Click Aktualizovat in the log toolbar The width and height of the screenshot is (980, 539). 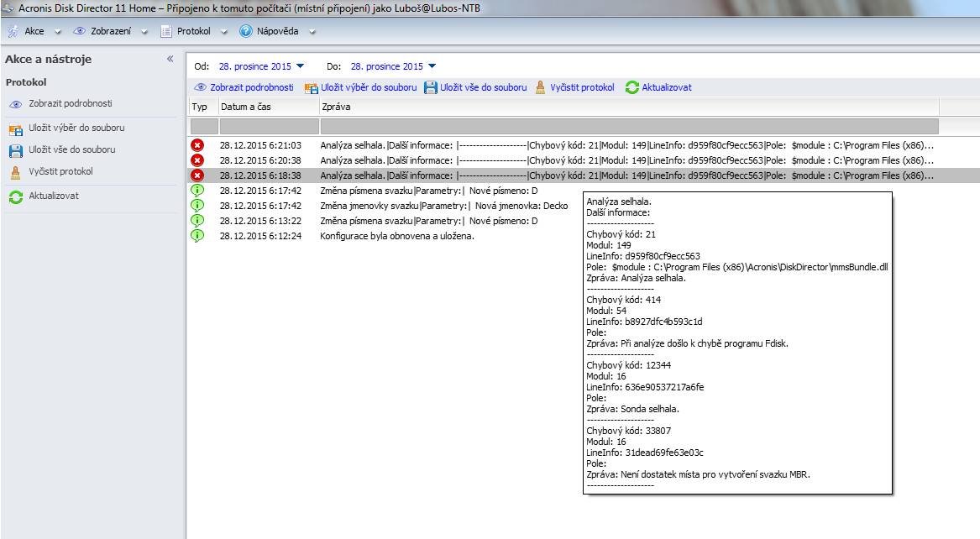(667, 87)
